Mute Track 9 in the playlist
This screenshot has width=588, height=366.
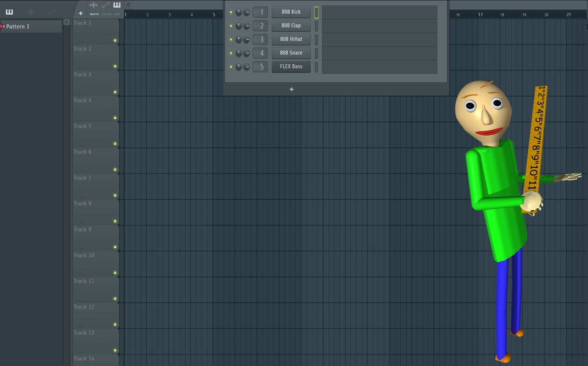click(115, 247)
